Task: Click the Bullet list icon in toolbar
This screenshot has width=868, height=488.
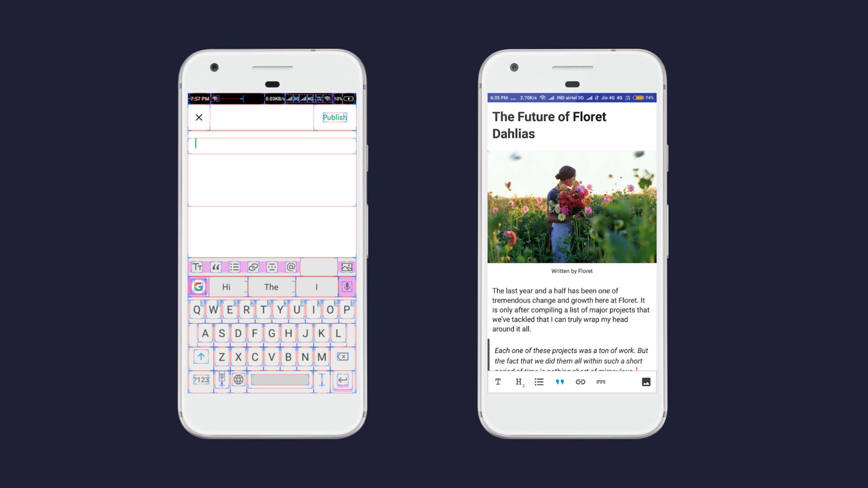Action: pyautogui.click(x=538, y=382)
